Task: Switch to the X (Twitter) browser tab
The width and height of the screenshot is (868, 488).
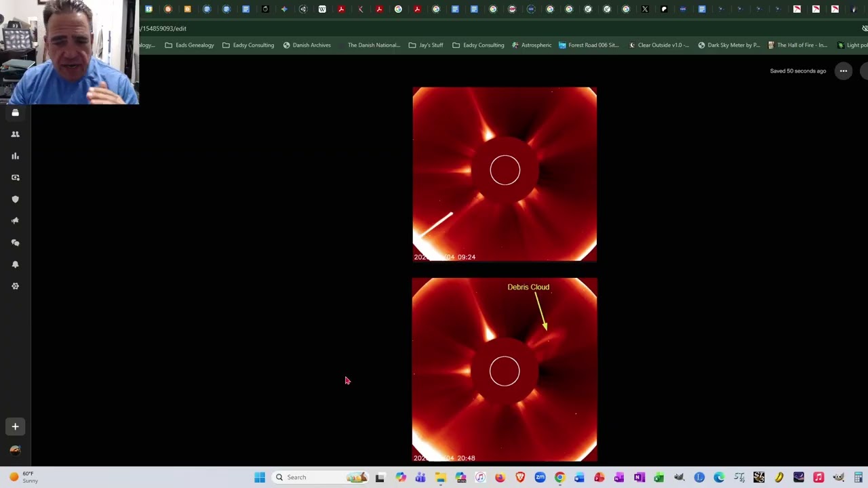Action: [645, 9]
